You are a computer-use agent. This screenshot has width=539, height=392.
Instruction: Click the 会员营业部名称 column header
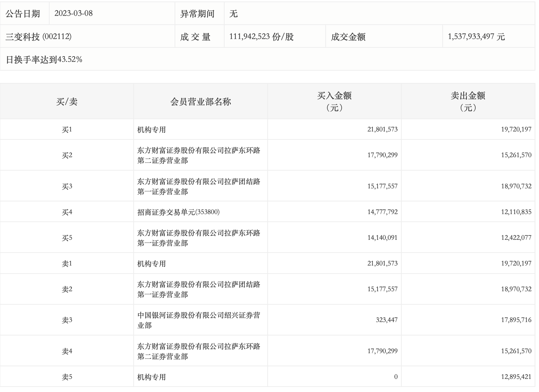200,101
